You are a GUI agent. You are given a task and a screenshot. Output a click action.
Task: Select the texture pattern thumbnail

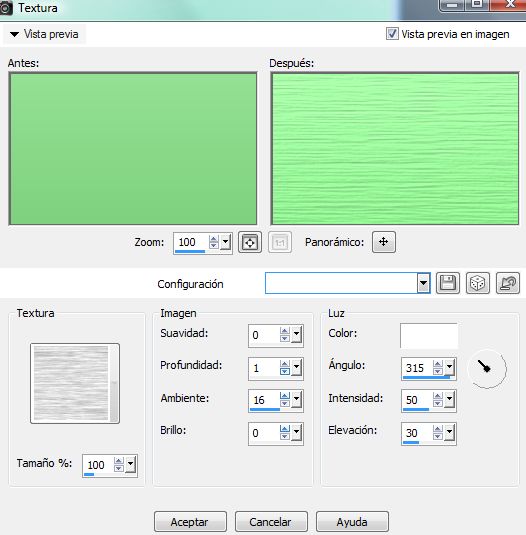(75, 384)
